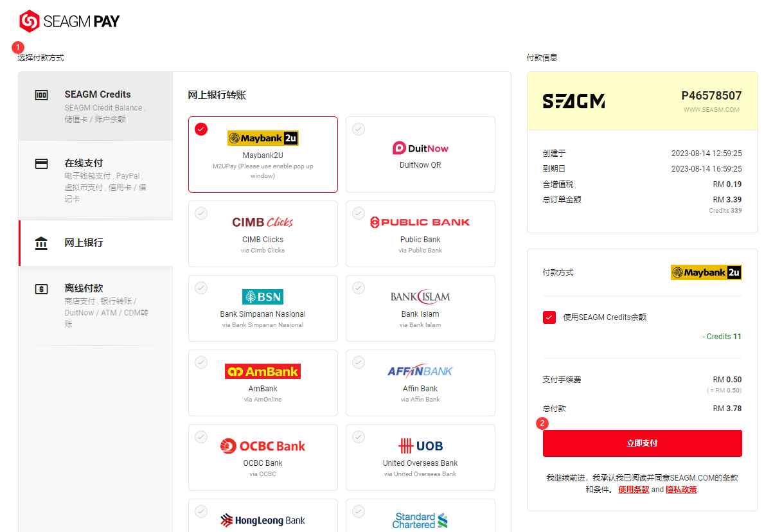Open the 离线付款 tab

pos(96,306)
